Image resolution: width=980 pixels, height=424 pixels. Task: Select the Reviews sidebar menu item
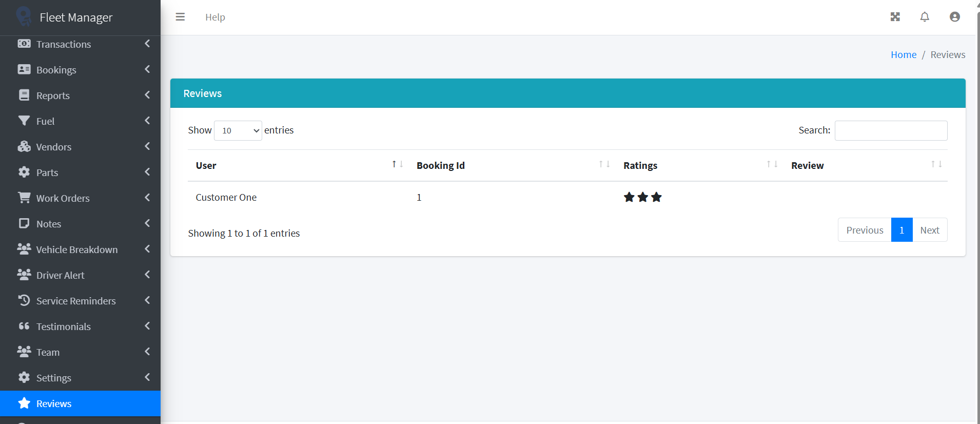tap(54, 403)
